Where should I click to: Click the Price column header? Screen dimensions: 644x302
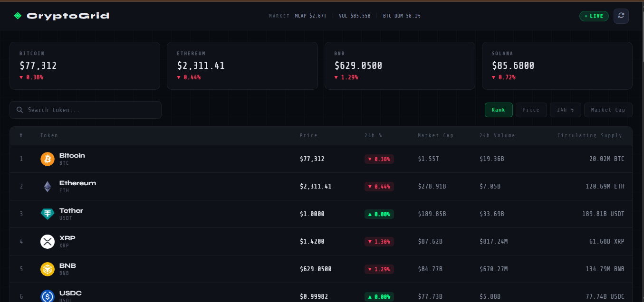(x=308, y=135)
